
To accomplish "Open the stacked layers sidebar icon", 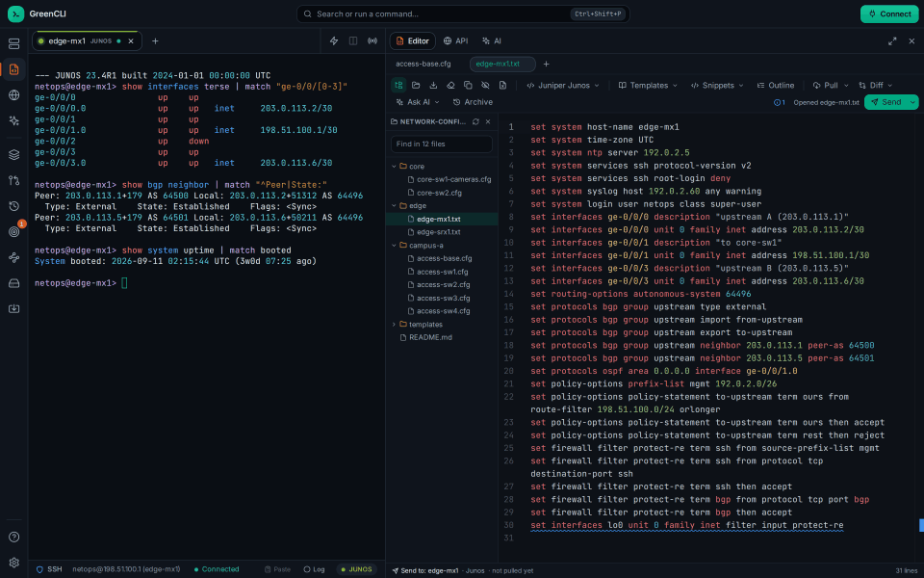I will [x=14, y=154].
